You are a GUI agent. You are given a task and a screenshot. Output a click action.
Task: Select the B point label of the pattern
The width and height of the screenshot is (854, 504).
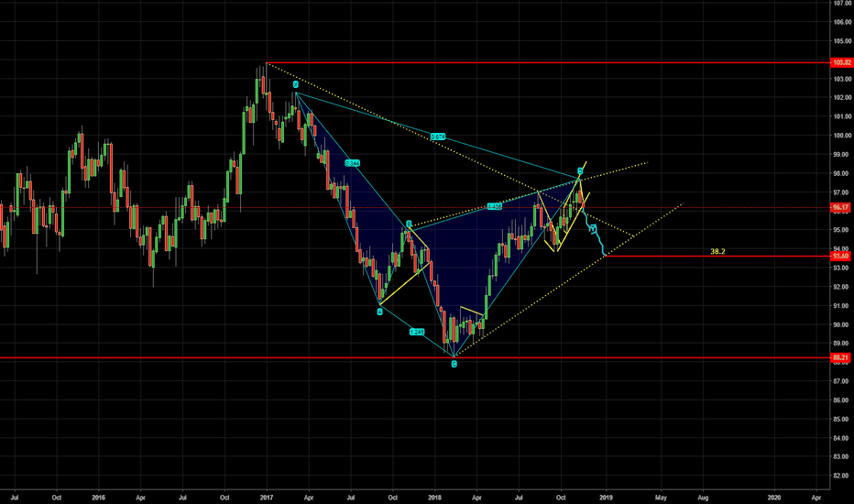(x=409, y=224)
